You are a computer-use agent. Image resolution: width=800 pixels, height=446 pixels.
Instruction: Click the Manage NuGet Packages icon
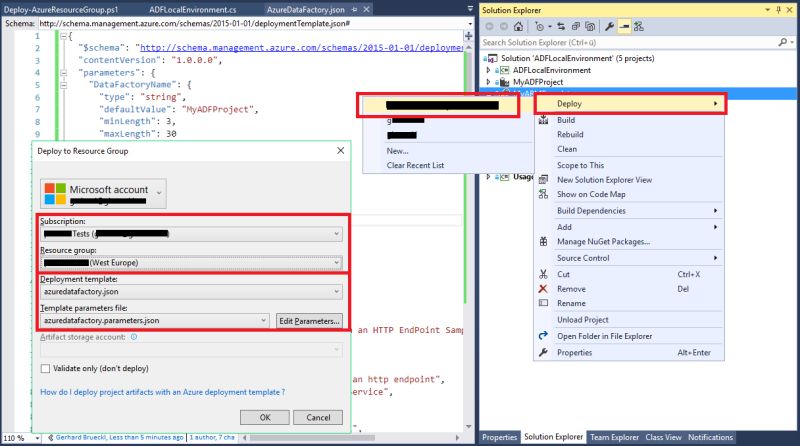point(543,241)
